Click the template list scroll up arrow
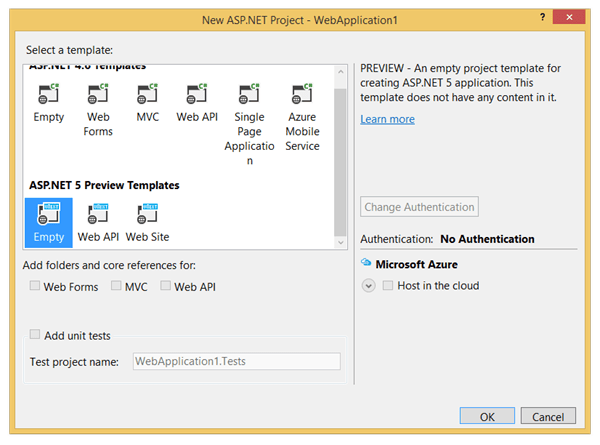This screenshot has width=600, height=445. coord(340,72)
